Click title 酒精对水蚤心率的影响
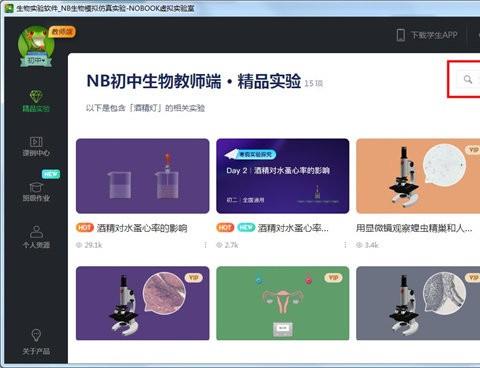Viewport: 480px width, 368px height. tap(142, 228)
